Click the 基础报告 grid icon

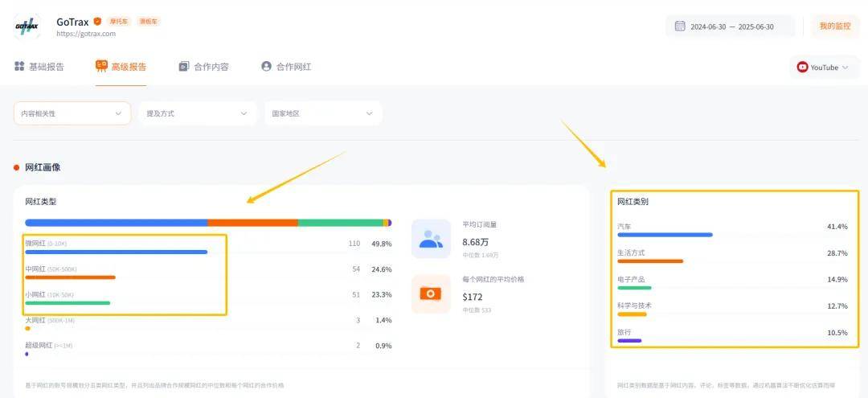pos(19,67)
